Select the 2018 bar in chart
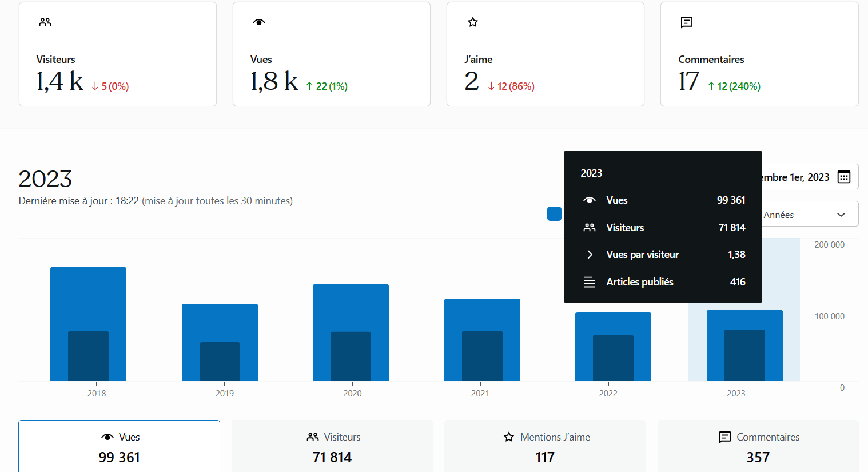Screen dimensions: 868x472 88,324
